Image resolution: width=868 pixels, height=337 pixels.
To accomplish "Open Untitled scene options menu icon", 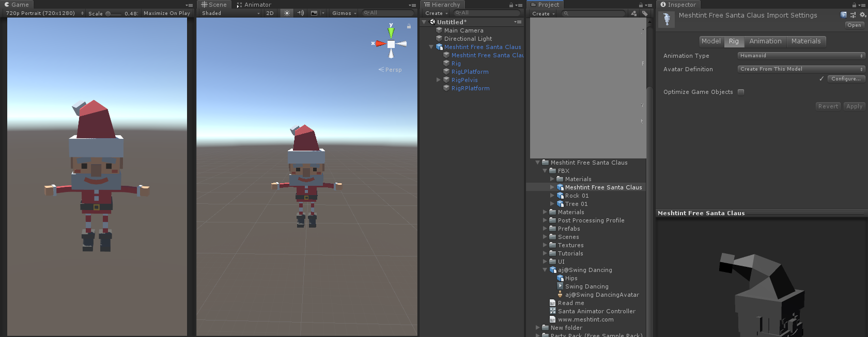I will coord(518,22).
